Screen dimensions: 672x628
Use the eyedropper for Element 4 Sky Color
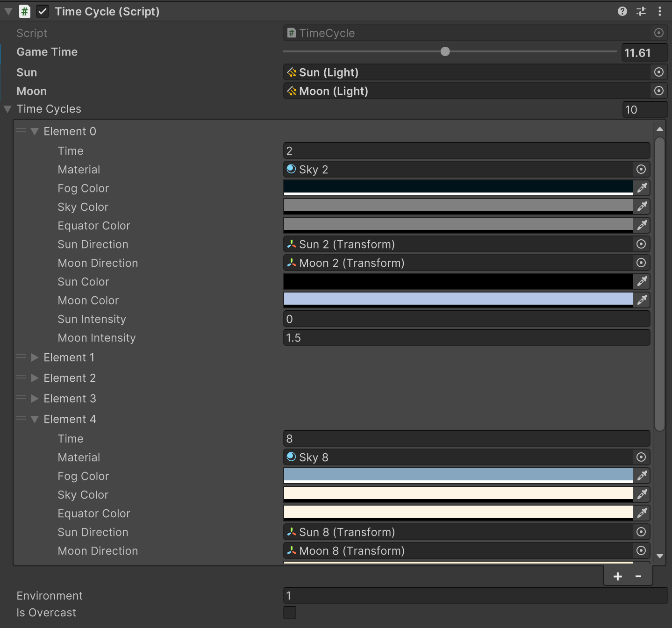[x=642, y=494]
